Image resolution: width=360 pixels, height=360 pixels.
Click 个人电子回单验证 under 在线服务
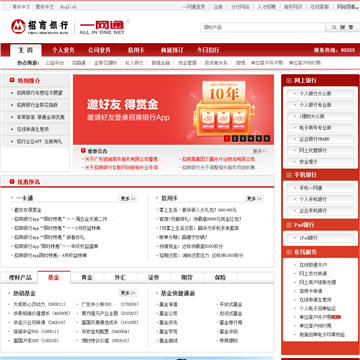pos(317,308)
